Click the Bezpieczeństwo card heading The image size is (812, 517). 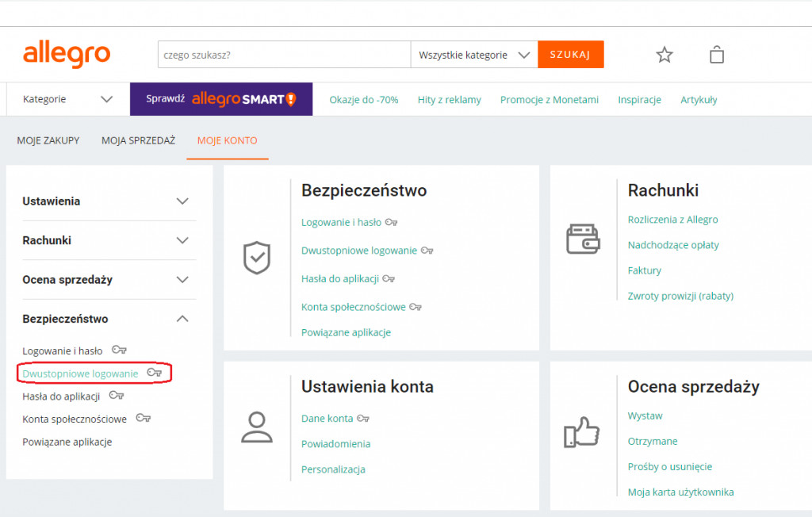(x=364, y=190)
